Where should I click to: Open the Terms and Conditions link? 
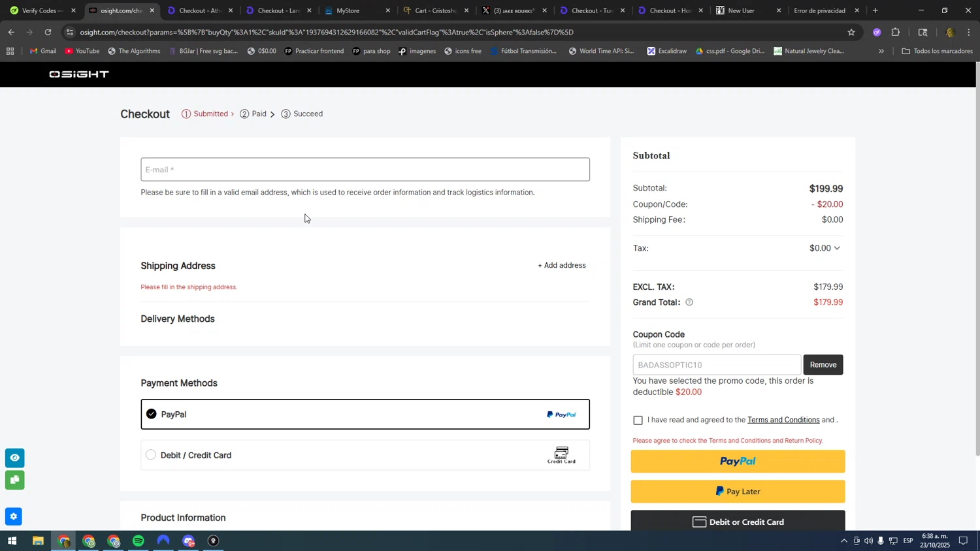tap(783, 420)
